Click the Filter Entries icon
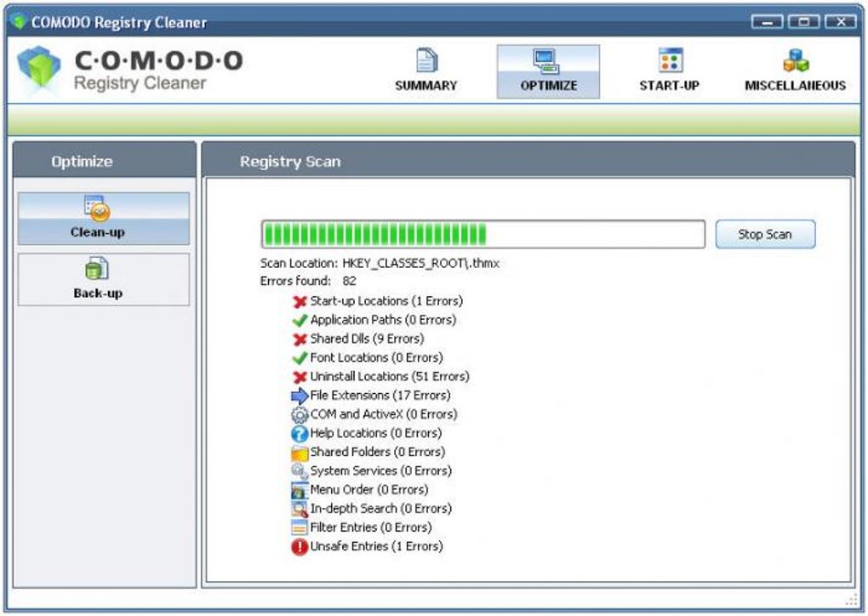 300,528
